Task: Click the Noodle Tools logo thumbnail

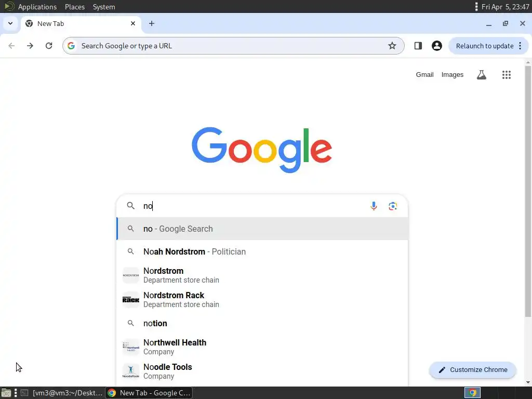Action: (130, 371)
